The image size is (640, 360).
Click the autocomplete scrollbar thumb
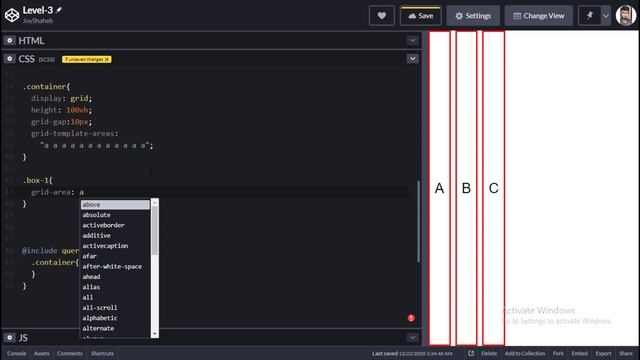[155, 231]
